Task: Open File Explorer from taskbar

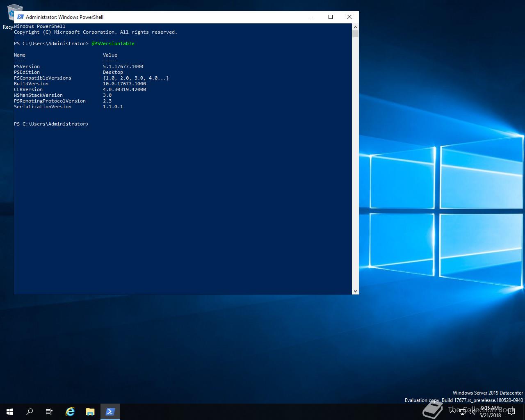Action: (x=90, y=412)
